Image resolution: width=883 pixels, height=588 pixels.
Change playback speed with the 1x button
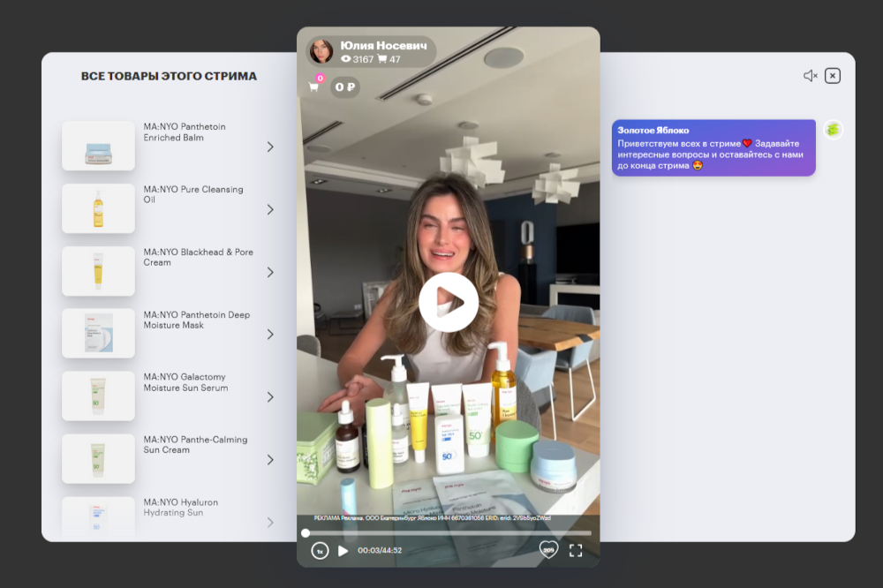(320, 551)
